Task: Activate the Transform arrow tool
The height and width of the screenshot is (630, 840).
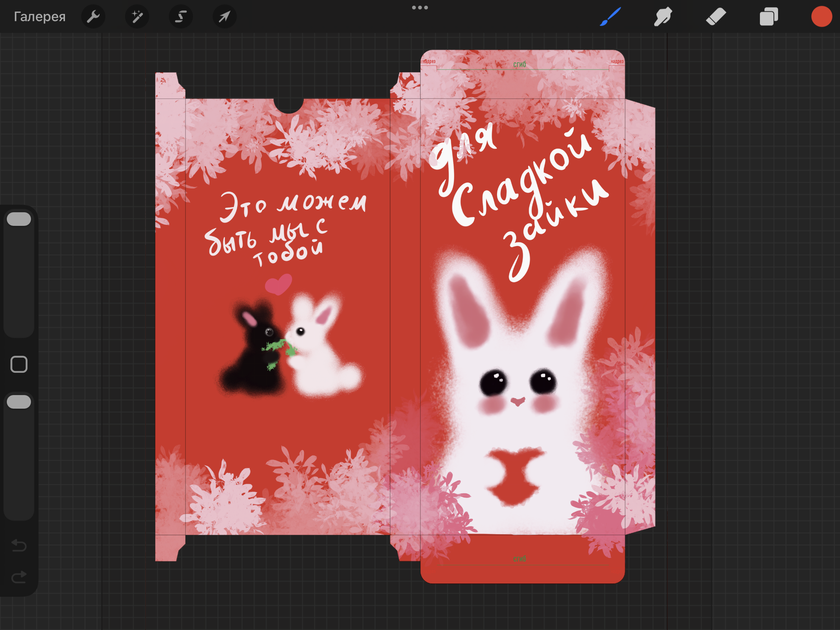Action: point(224,17)
